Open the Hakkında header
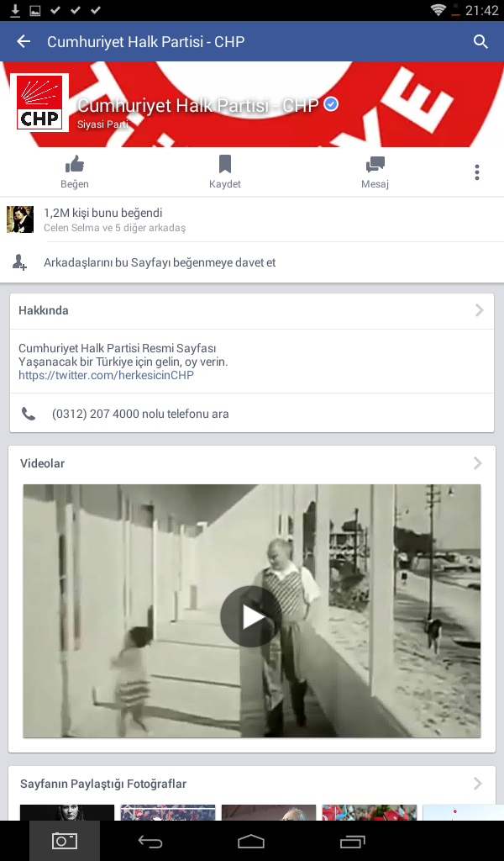 point(252,311)
